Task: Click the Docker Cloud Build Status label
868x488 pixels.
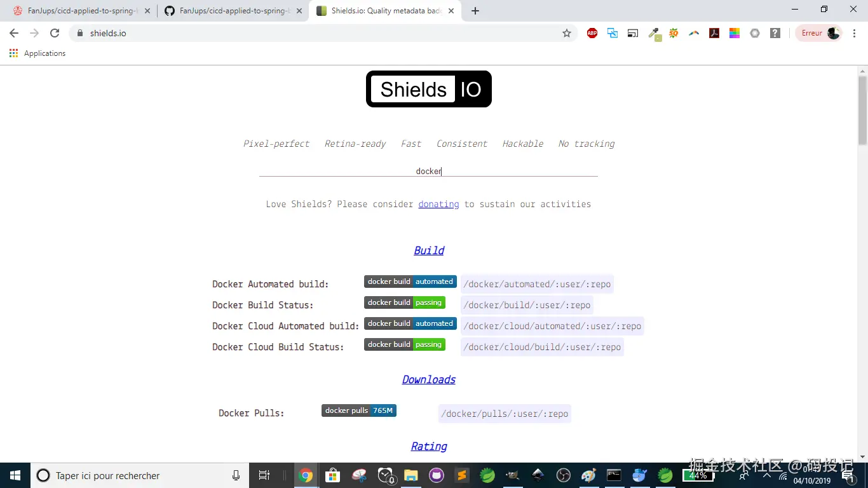Action: click(x=278, y=347)
